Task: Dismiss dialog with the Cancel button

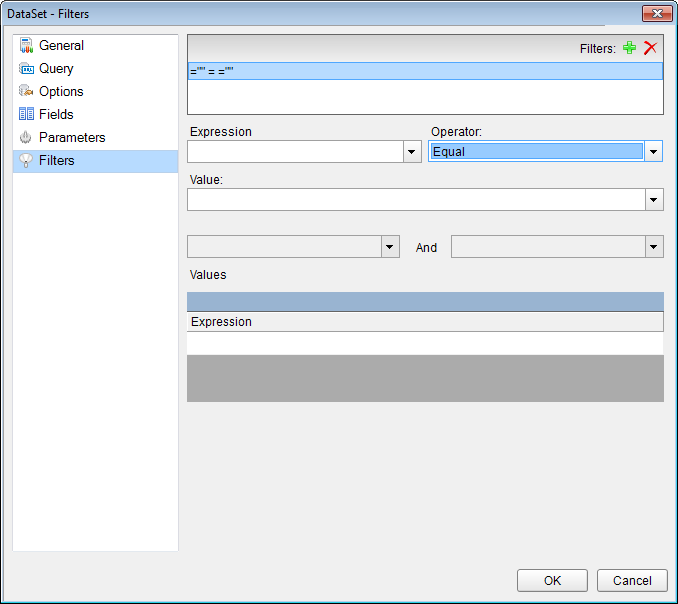Action: pos(632,580)
